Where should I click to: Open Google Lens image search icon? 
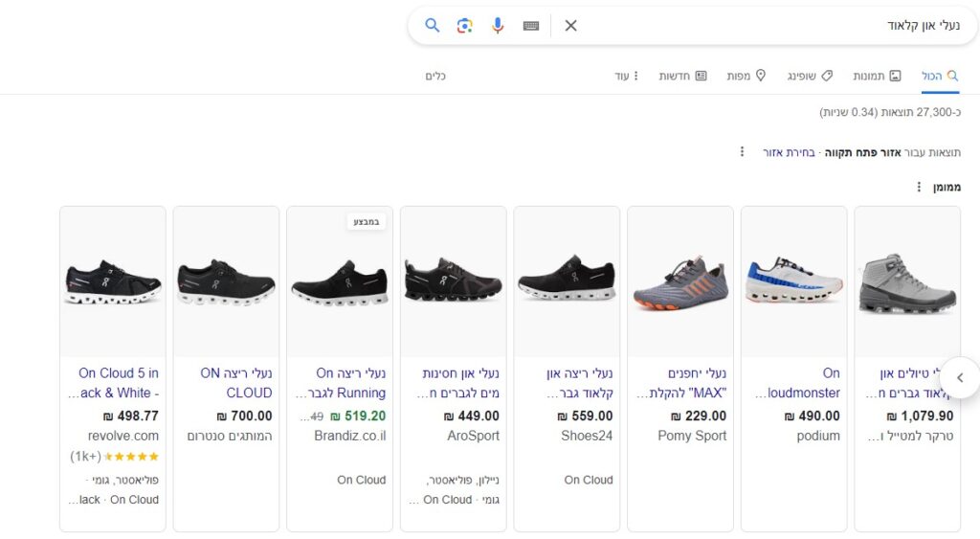pyautogui.click(x=464, y=26)
